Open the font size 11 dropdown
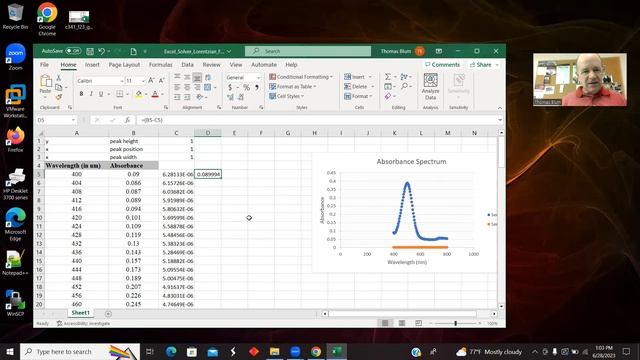Image resolution: width=640 pixels, height=360 pixels. point(143,81)
